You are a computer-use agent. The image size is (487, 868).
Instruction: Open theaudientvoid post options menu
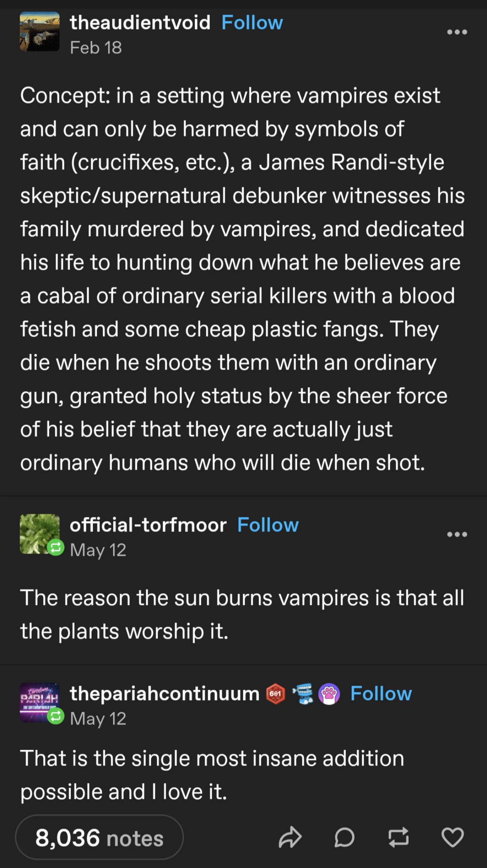pos(457,32)
